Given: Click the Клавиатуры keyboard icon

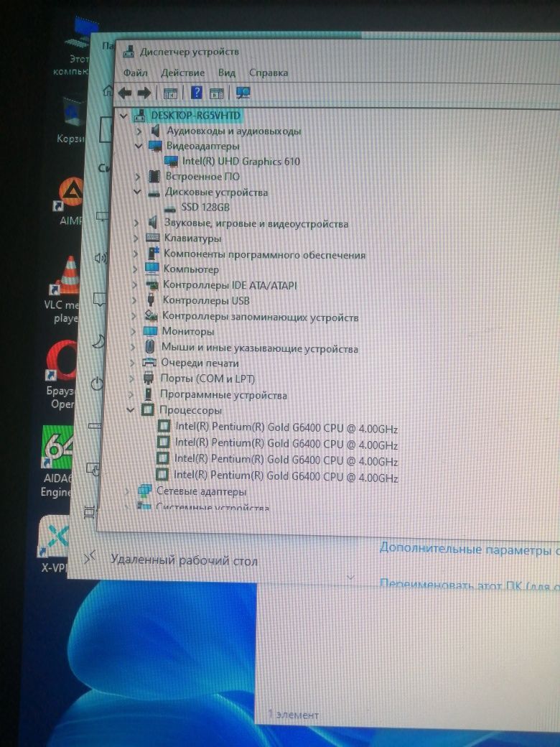Looking at the screenshot, I should 152,237.
